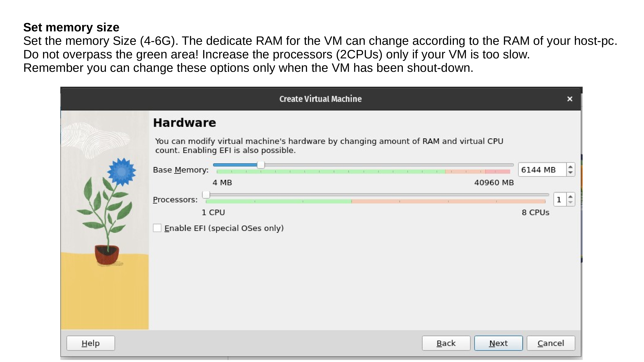Click the green memory range bar

click(x=331, y=172)
